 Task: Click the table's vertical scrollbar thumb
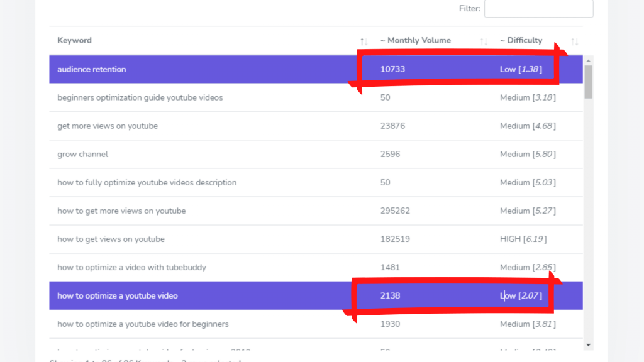pos(589,82)
